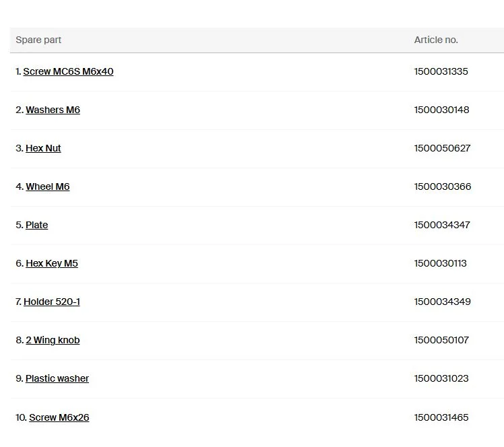The height and width of the screenshot is (447, 504).
Task: Click the Hex Nut link
Action: point(43,148)
